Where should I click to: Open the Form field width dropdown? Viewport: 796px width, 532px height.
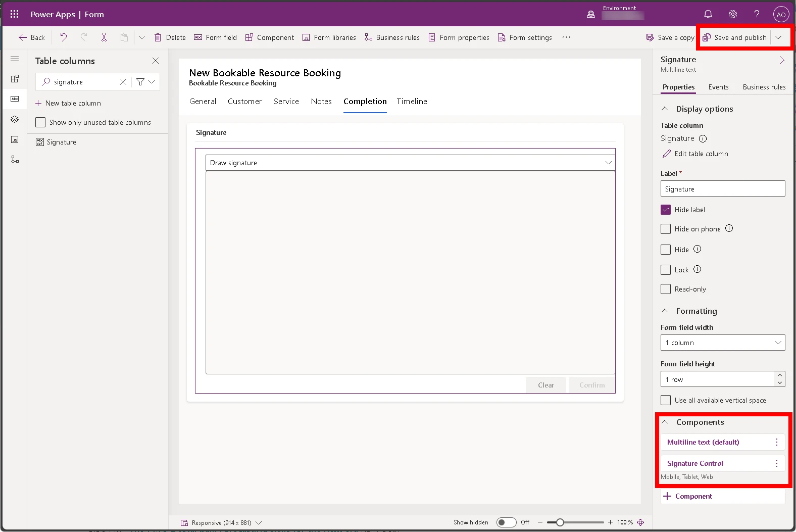click(x=723, y=343)
